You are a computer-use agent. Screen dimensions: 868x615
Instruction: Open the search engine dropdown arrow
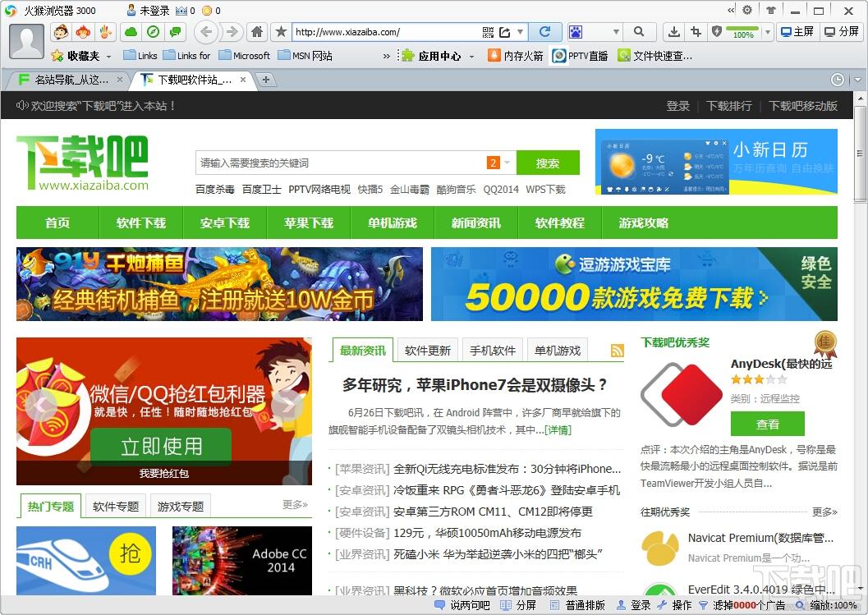616,32
